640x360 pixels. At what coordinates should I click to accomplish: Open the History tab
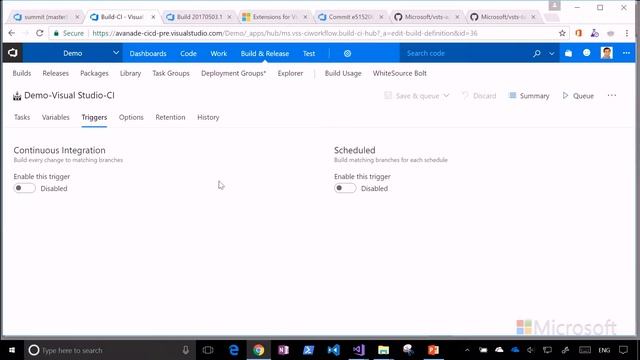(x=208, y=117)
